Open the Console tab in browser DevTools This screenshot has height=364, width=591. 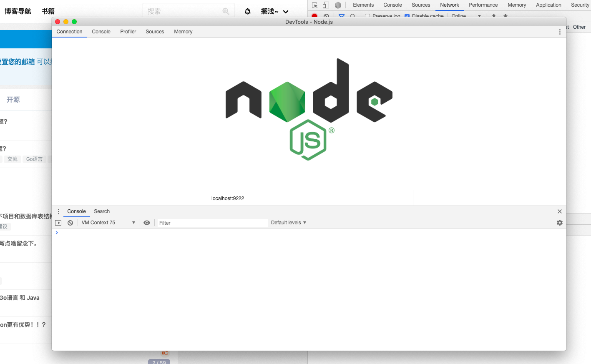[x=392, y=5]
